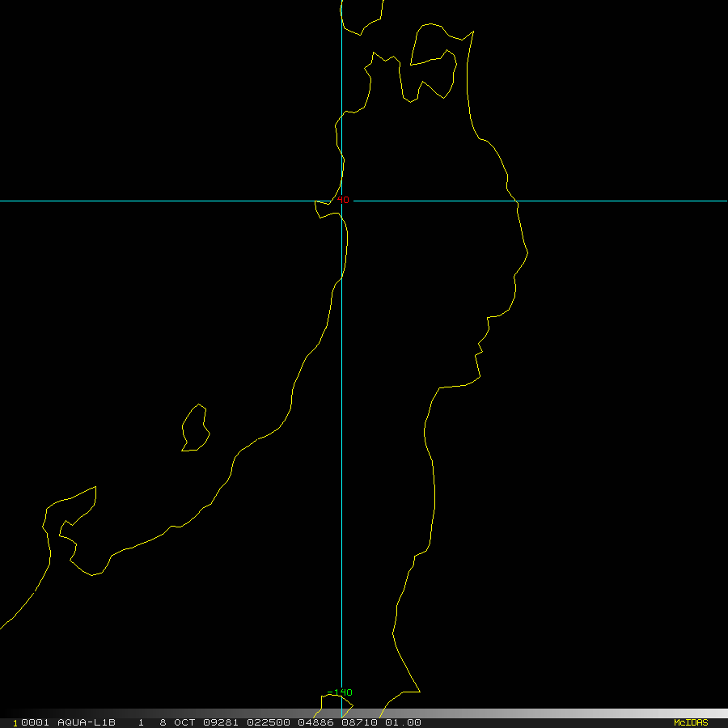Select the yellow McIDAS label in status bar
728x728 pixels.
click(691, 722)
